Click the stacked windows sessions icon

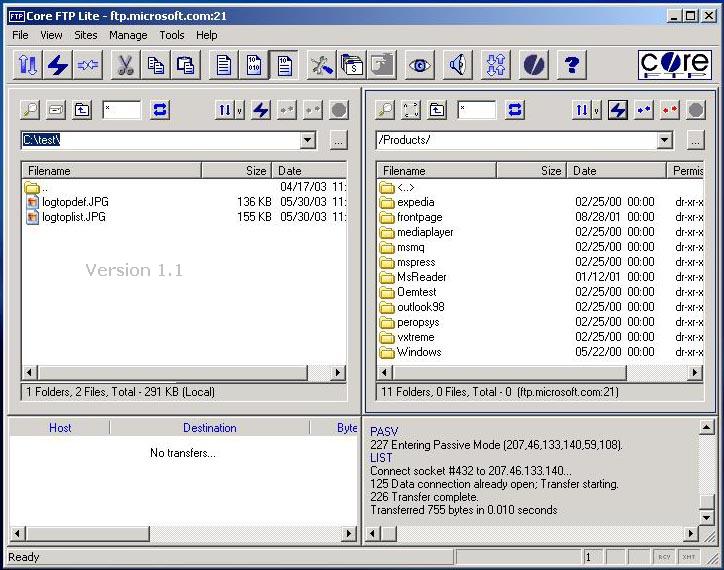click(x=351, y=65)
